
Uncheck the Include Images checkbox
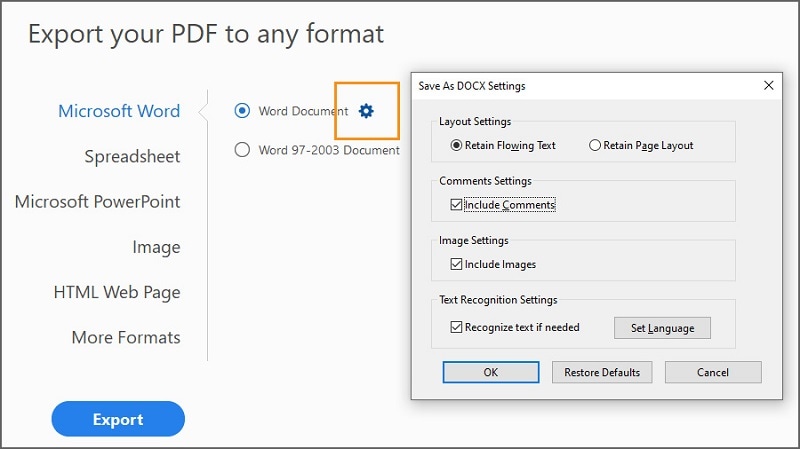tap(457, 265)
